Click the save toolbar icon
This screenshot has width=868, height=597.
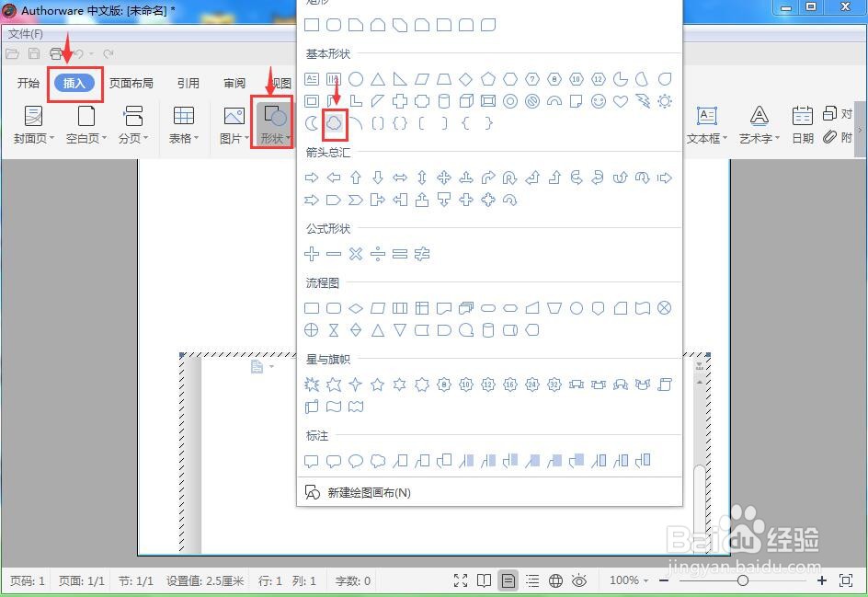tap(34, 53)
